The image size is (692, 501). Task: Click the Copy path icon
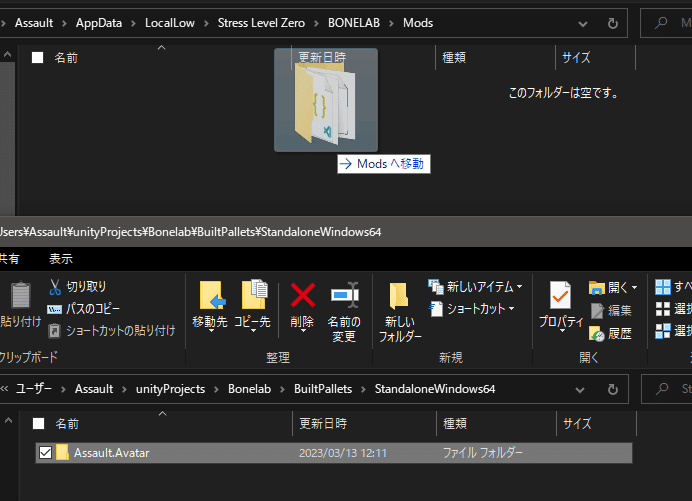click(54, 309)
